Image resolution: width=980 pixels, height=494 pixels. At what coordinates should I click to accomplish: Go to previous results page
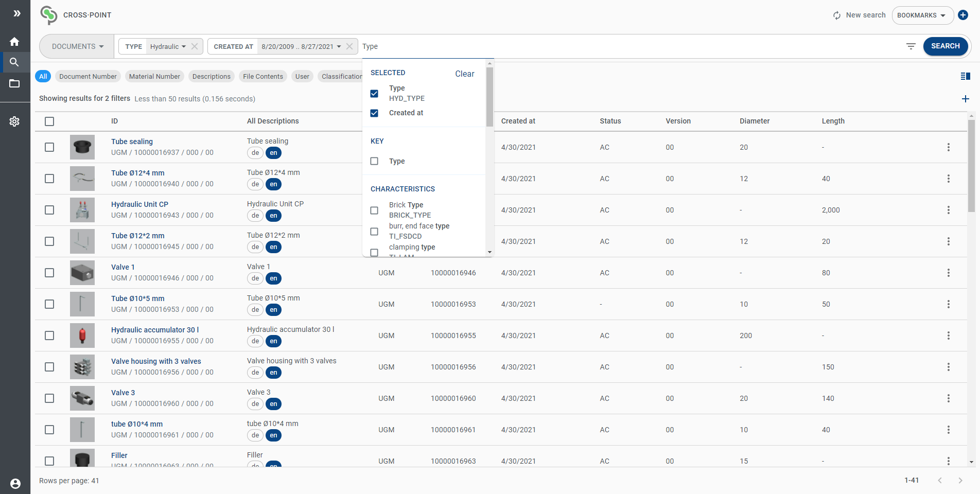(940, 480)
